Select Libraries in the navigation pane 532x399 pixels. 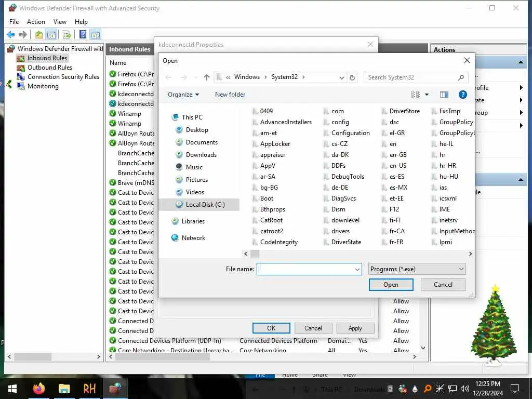point(193,221)
